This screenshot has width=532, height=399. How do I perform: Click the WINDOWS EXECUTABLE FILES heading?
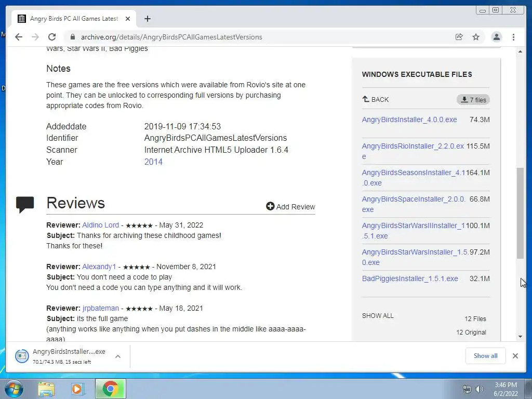tap(417, 74)
